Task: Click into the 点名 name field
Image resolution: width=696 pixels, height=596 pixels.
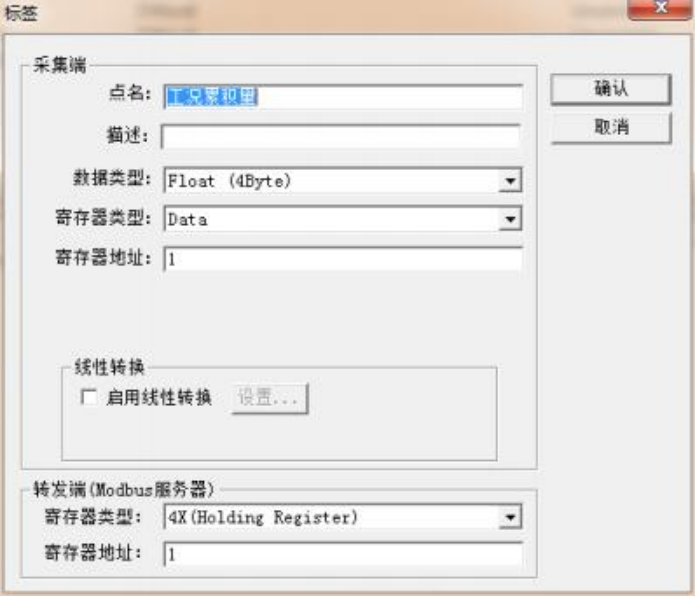Action: (x=343, y=96)
